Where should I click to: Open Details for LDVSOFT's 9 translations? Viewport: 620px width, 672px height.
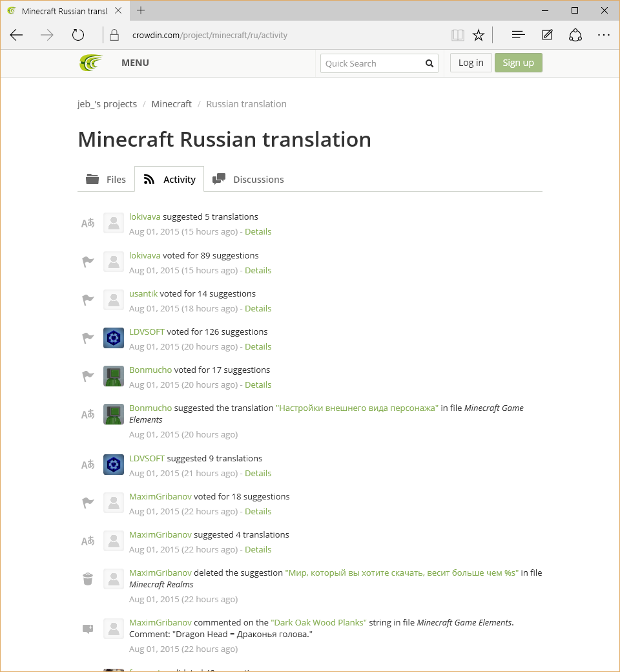tap(258, 474)
